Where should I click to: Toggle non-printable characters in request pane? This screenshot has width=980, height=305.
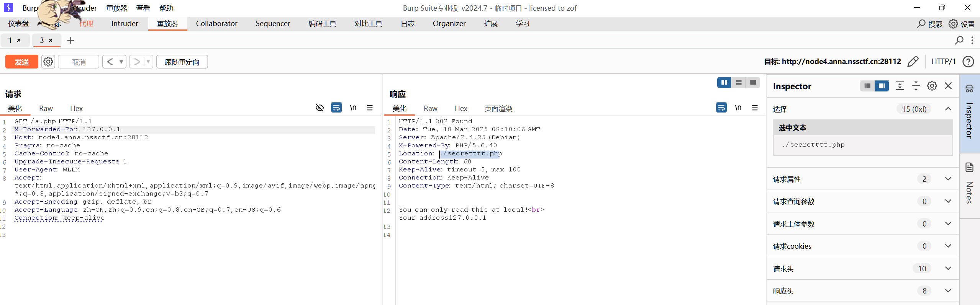tap(353, 108)
